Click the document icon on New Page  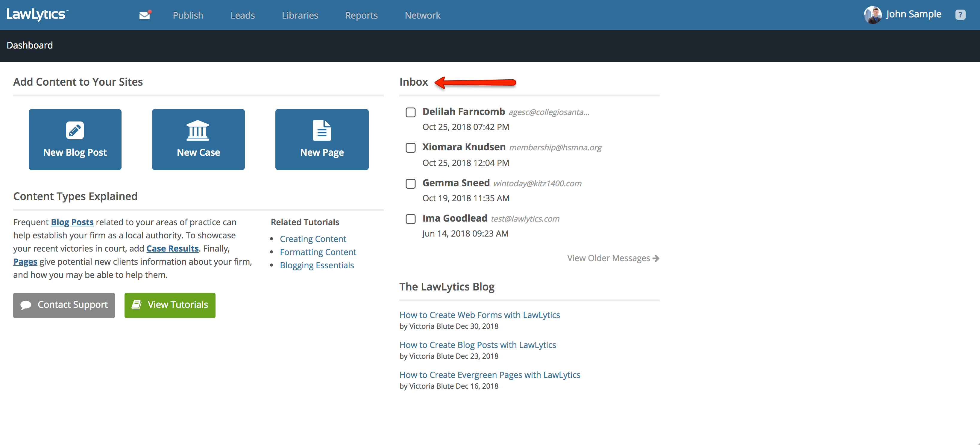(x=322, y=131)
